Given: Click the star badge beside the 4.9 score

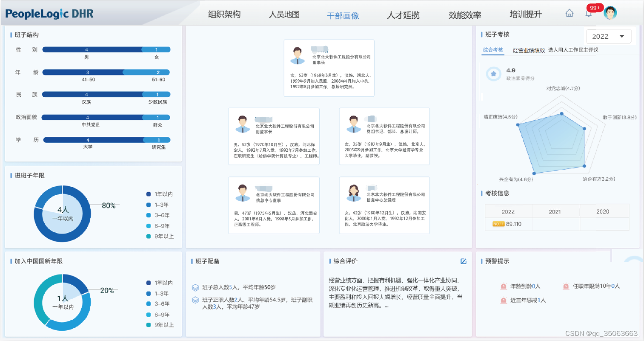Looking at the screenshot, I should point(493,73).
